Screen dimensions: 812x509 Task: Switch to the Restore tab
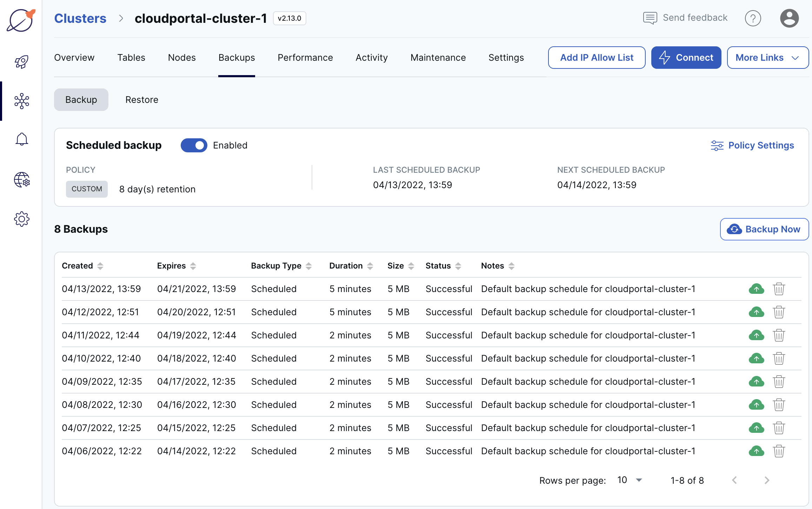coord(142,99)
